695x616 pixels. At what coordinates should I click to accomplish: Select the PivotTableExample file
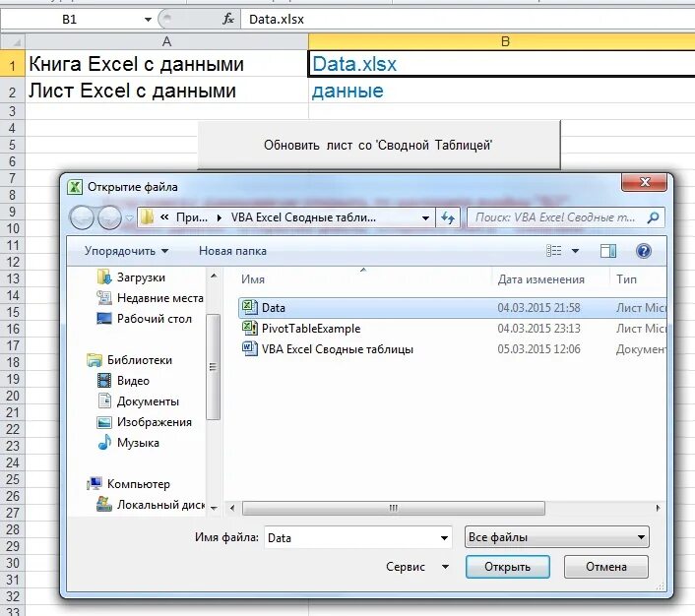coord(311,329)
